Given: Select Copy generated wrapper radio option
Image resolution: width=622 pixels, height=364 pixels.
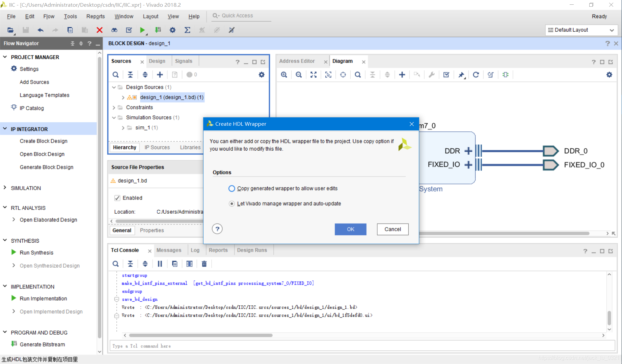Looking at the screenshot, I should click(x=232, y=188).
